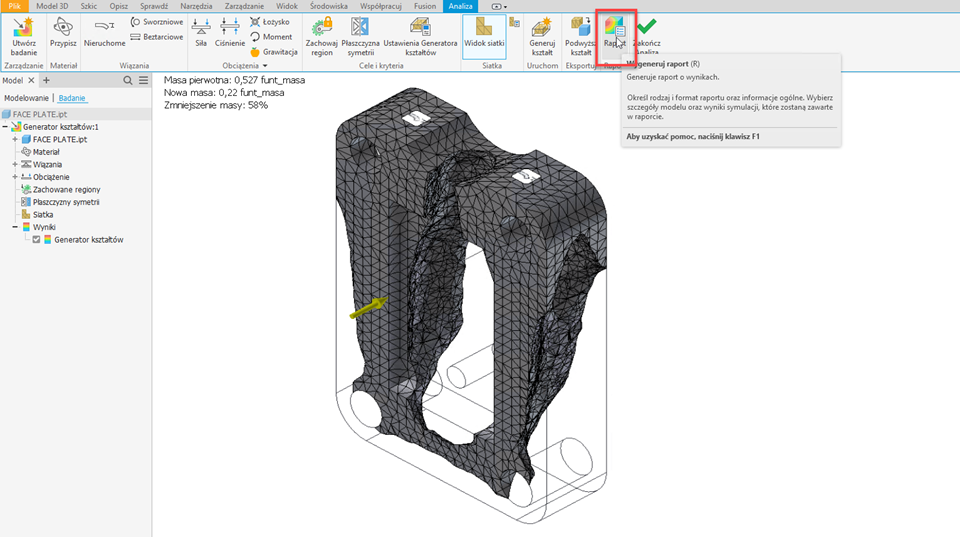
Task: Expand the Obciążenia panel dropdown
Action: click(x=265, y=66)
